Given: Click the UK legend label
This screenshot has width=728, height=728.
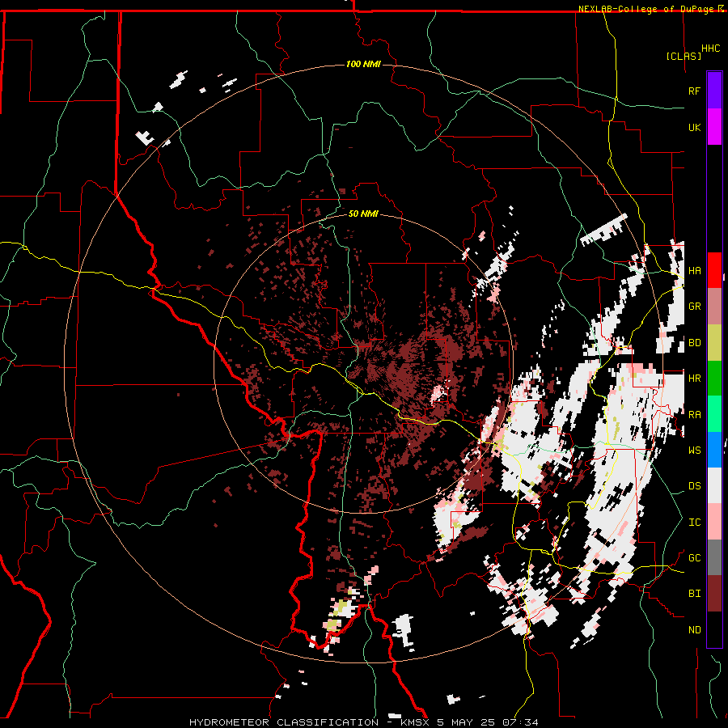Looking at the screenshot, I should coord(694,127).
